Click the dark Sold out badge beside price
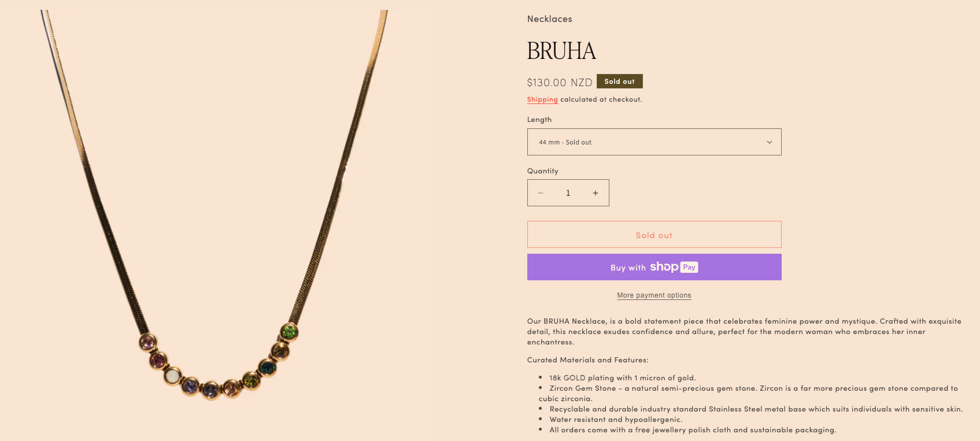The image size is (980, 441). (x=620, y=81)
